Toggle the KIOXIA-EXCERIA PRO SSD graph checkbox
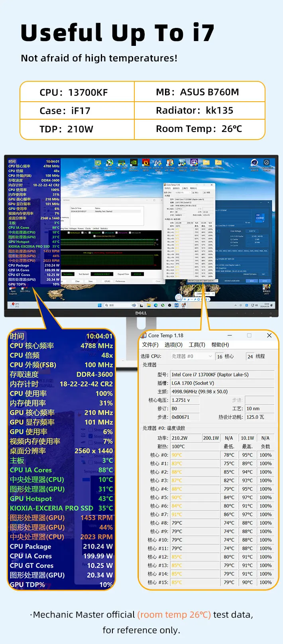The image size is (283, 644). click(94, 236)
